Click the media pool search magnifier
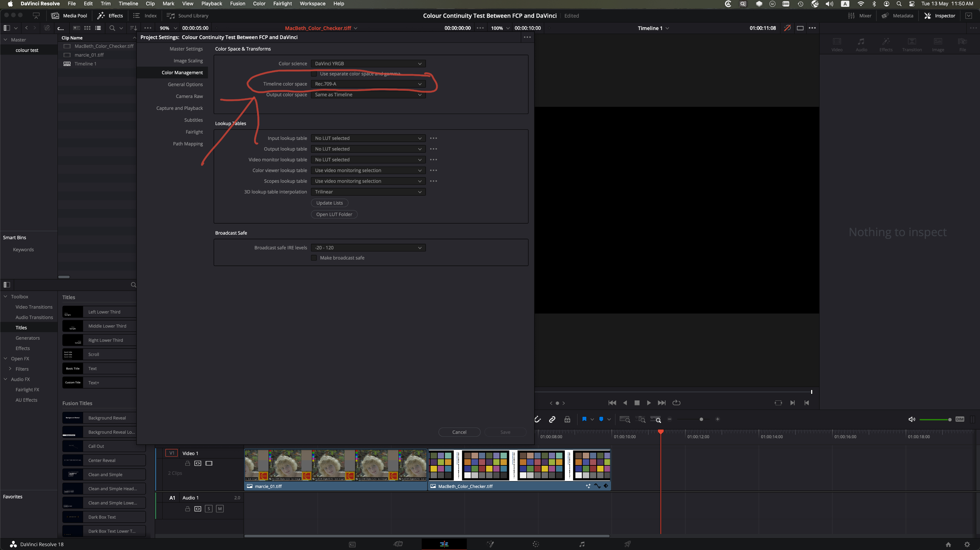 (112, 28)
